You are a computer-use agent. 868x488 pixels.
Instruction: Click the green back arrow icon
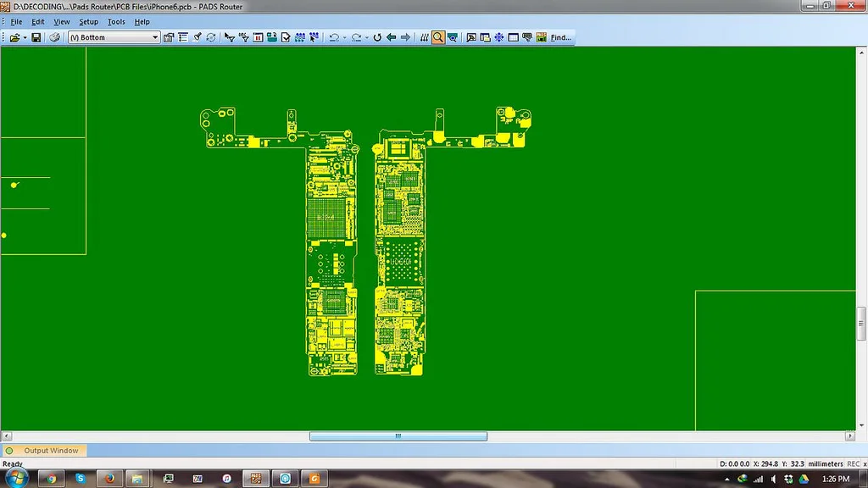click(x=391, y=37)
